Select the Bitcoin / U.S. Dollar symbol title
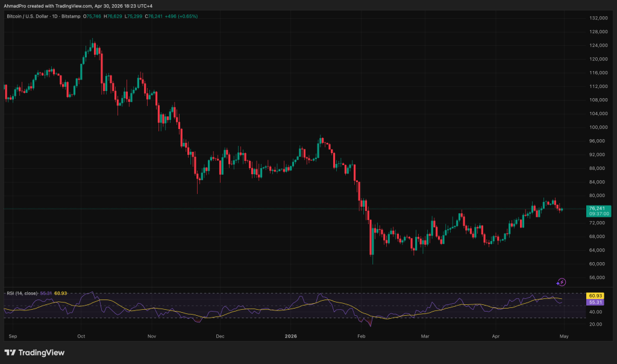The width and height of the screenshot is (617, 364). (x=41, y=16)
